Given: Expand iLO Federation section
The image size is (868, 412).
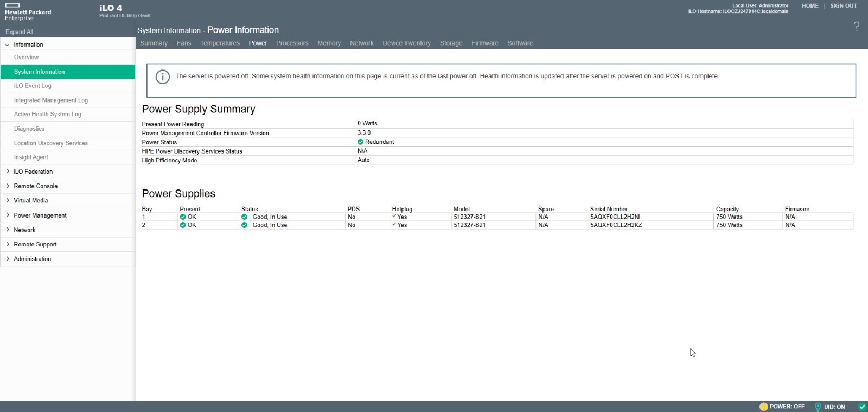Looking at the screenshot, I should [7, 172].
